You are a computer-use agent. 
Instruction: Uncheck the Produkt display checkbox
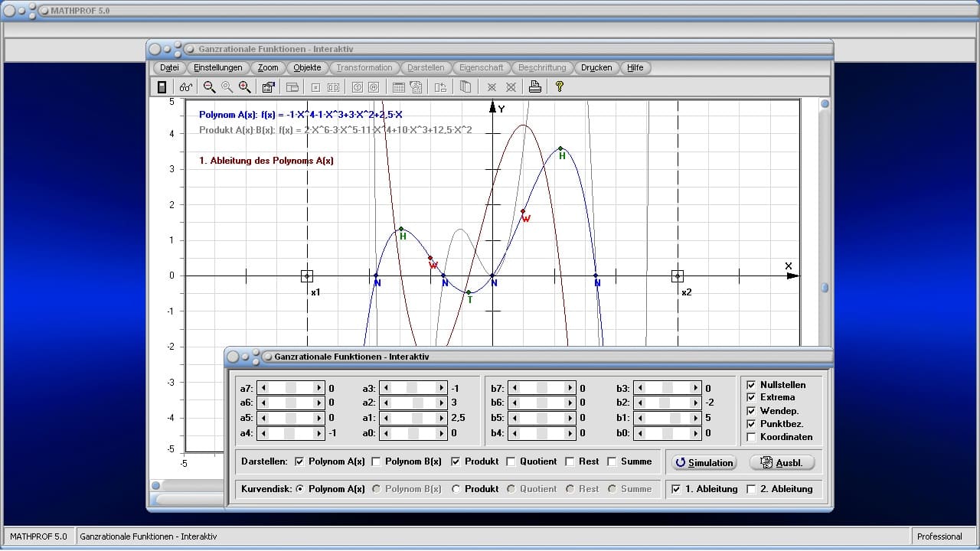point(456,461)
